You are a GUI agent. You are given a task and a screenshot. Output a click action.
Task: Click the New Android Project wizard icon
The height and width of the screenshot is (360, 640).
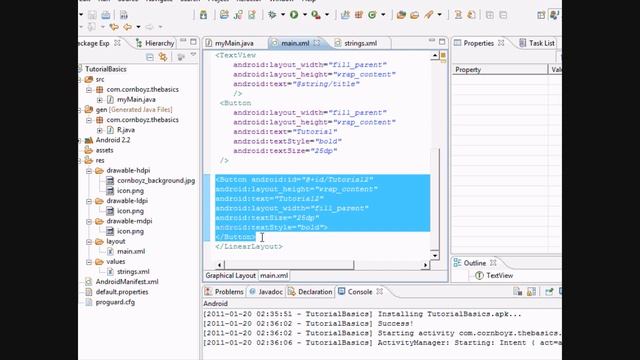[224, 15]
